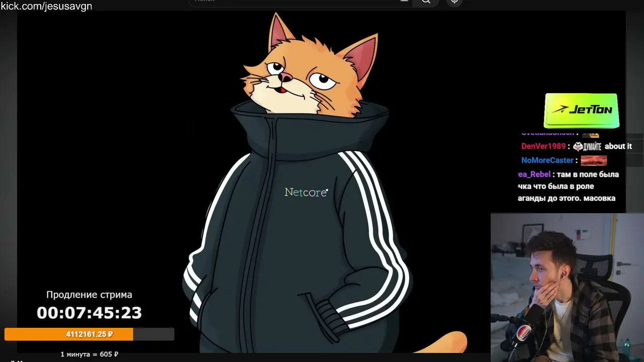The width and height of the screenshot is (644, 362).
Task: Click the 'там в поле была' chat message
Action: pyautogui.click(x=587, y=174)
